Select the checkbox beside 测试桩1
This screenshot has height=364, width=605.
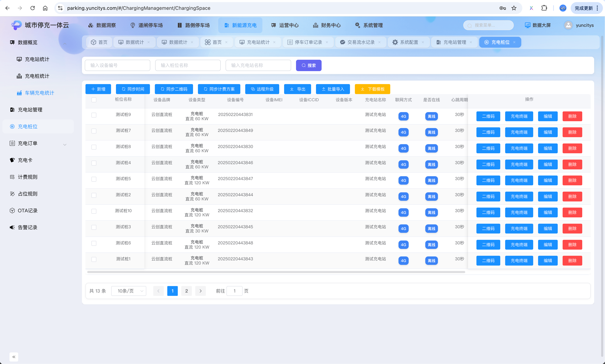click(x=94, y=259)
